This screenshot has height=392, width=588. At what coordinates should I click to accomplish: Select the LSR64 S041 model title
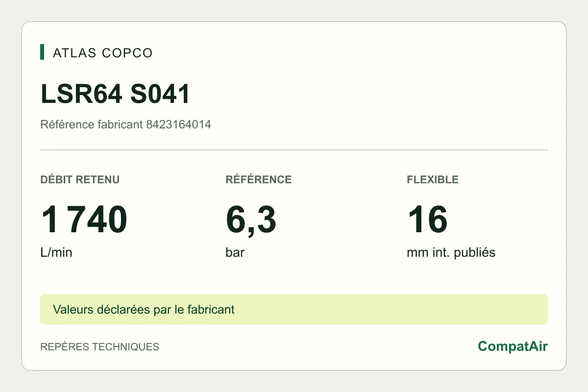coord(115,94)
